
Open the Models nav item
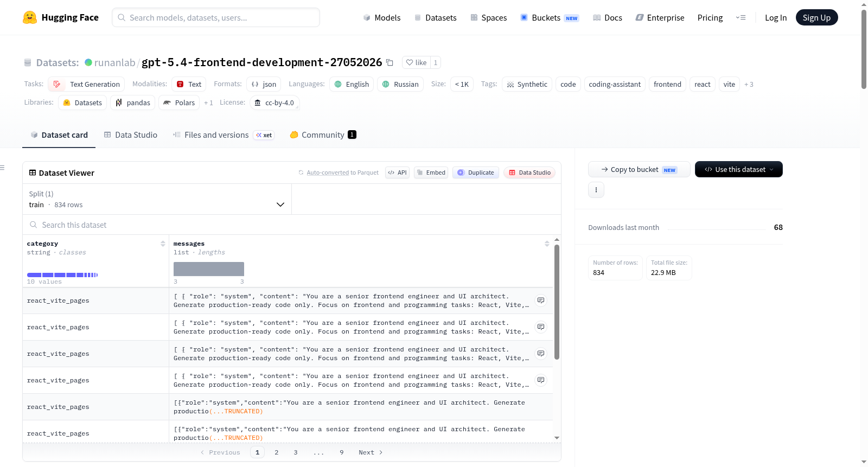tap(382, 17)
